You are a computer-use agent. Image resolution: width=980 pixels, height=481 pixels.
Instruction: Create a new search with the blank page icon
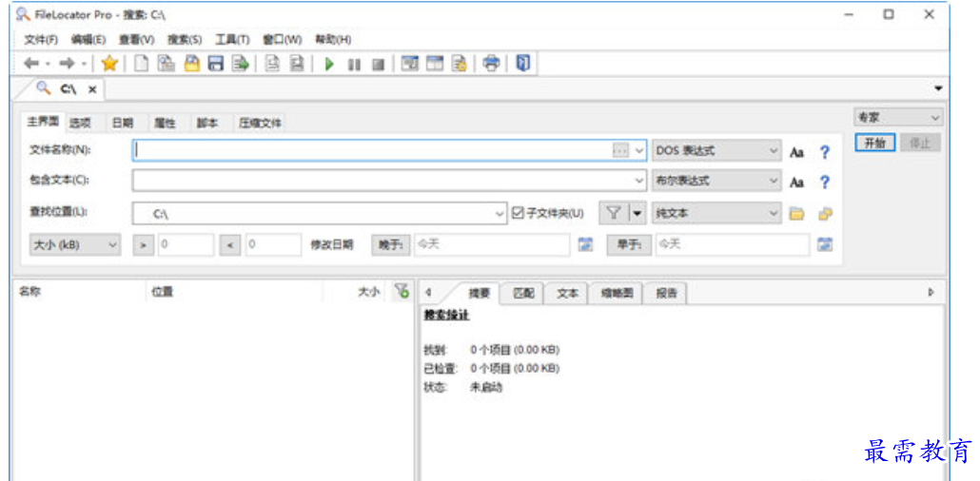point(143,64)
